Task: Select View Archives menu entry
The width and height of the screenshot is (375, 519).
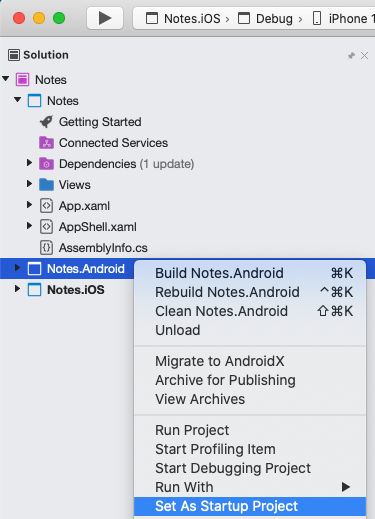Action: click(x=250, y=399)
